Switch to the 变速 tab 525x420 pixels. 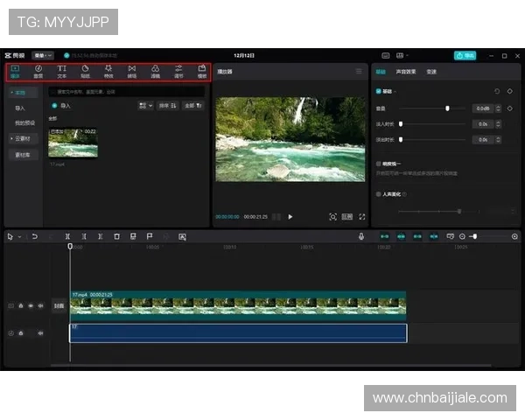(x=431, y=72)
